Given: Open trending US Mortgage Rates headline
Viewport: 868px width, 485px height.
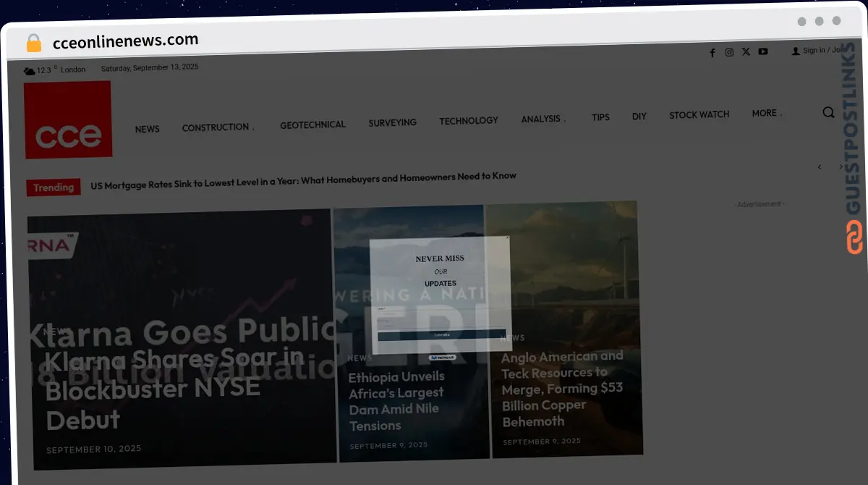Looking at the screenshot, I should tap(303, 177).
